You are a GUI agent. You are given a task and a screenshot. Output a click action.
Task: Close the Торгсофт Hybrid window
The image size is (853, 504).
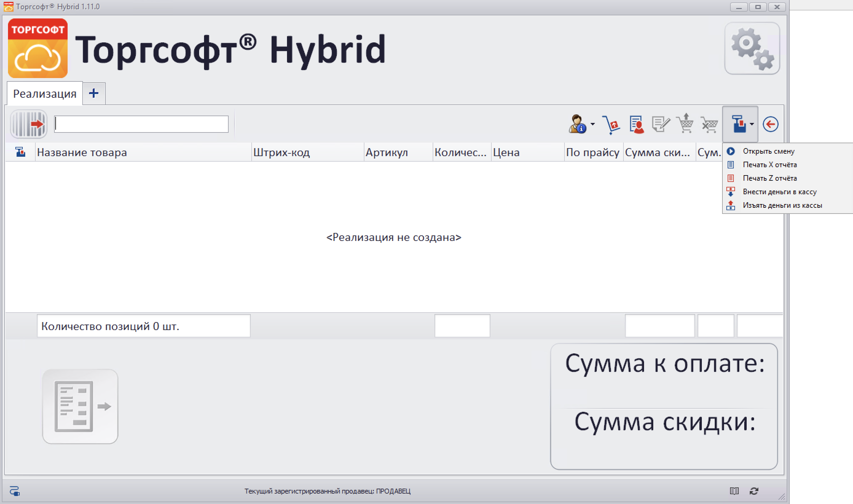coord(776,7)
